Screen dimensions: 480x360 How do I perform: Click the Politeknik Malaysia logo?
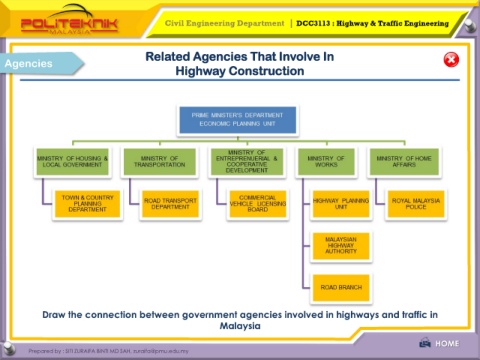[x=69, y=21]
